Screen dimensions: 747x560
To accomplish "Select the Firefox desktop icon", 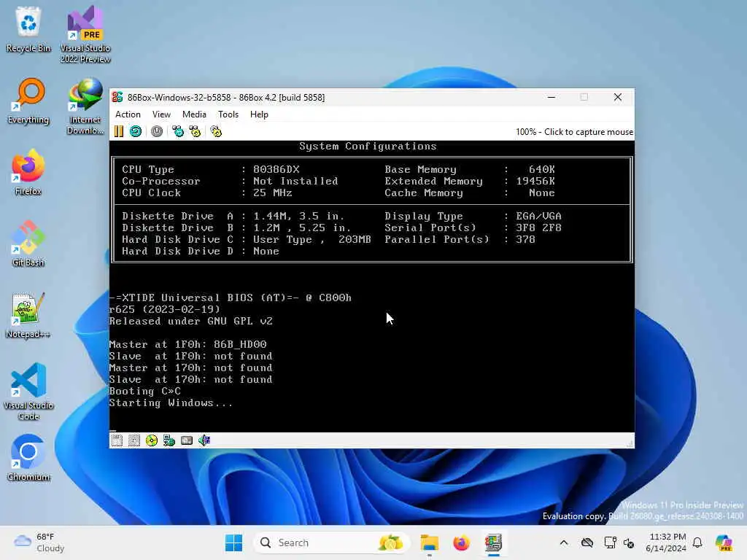I will pos(28,172).
